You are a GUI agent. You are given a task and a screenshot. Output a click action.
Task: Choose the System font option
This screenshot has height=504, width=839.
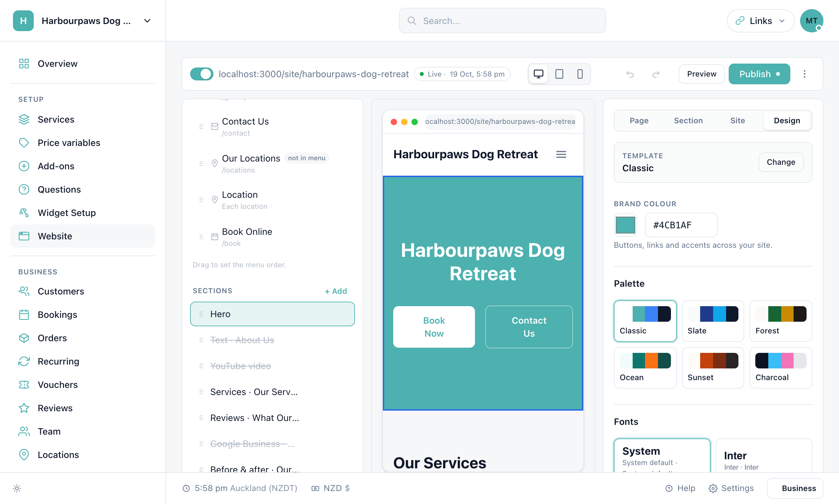click(662, 455)
